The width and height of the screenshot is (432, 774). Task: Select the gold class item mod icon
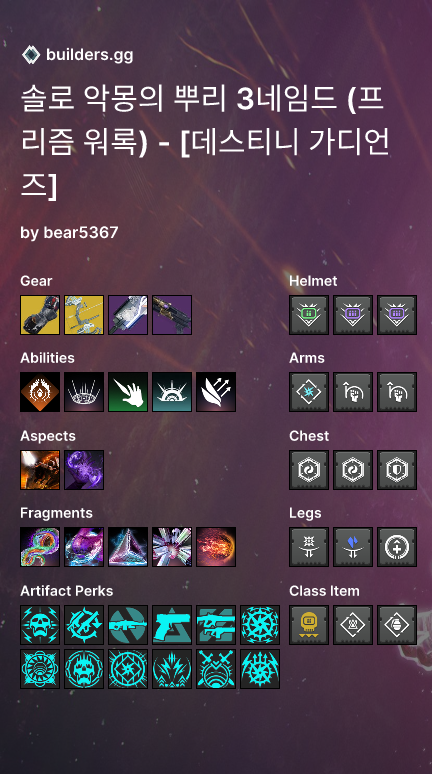309,625
